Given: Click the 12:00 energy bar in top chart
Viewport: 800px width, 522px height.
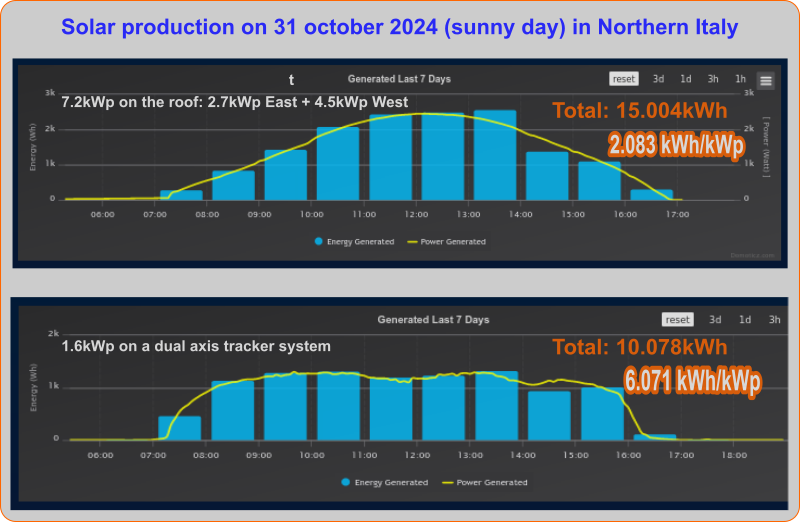Looking at the screenshot, I should click(443, 156).
